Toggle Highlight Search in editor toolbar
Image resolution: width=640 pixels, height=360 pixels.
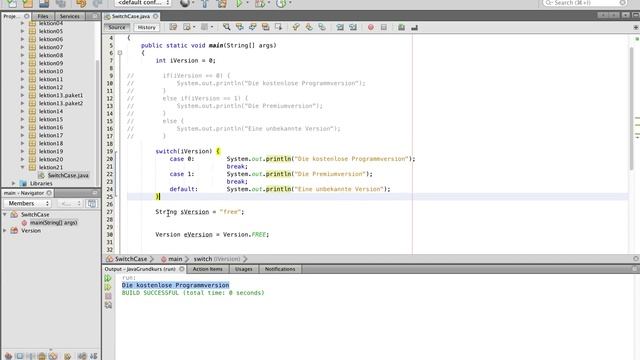coord(265,27)
